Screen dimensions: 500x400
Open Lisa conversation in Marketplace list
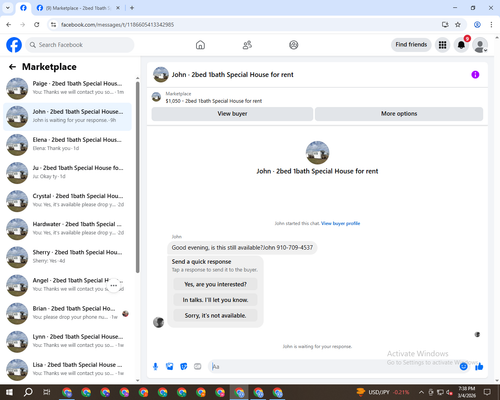coord(67,370)
